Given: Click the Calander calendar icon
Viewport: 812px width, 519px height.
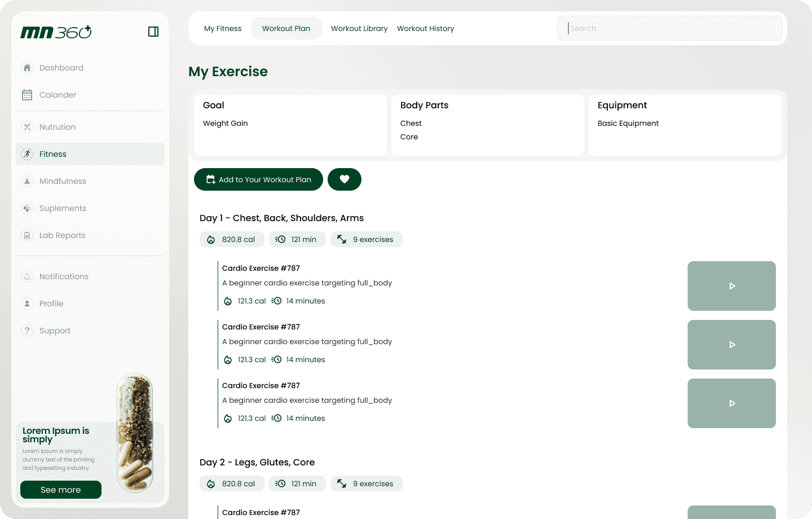Looking at the screenshot, I should 27,95.
